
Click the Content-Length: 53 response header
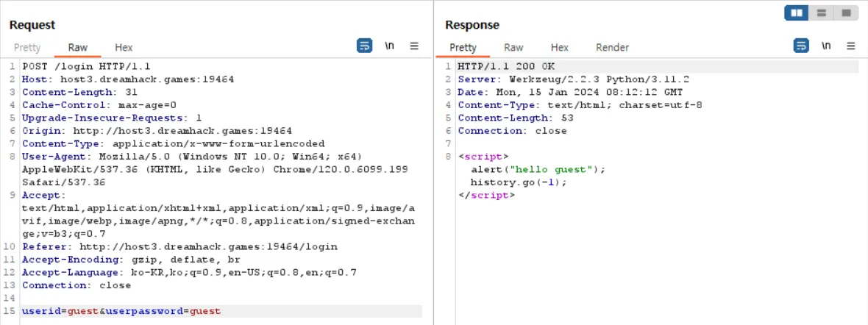(x=516, y=118)
